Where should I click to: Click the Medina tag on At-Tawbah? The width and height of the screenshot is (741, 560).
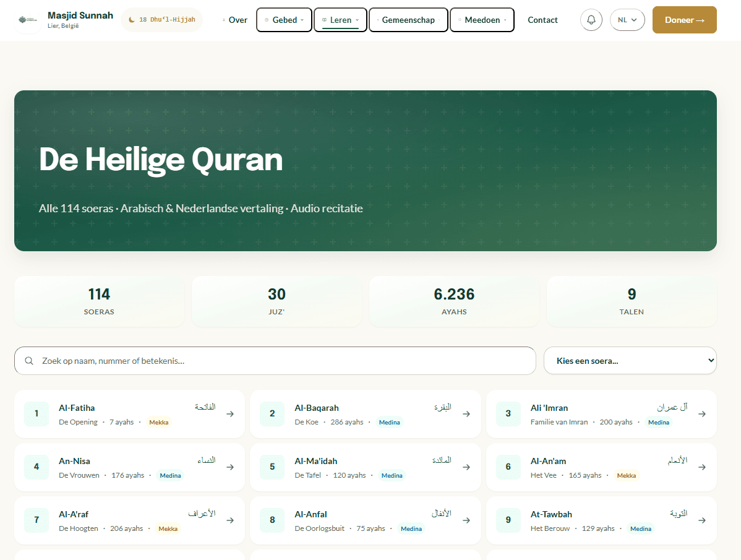pyautogui.click(x=641, y=529)
